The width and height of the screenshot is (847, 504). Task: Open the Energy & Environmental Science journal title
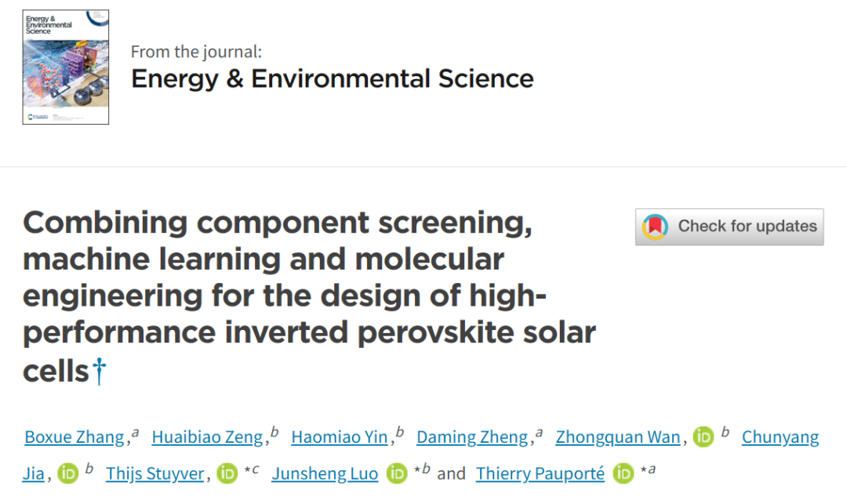pyautogui.click(x=333, y=79)
